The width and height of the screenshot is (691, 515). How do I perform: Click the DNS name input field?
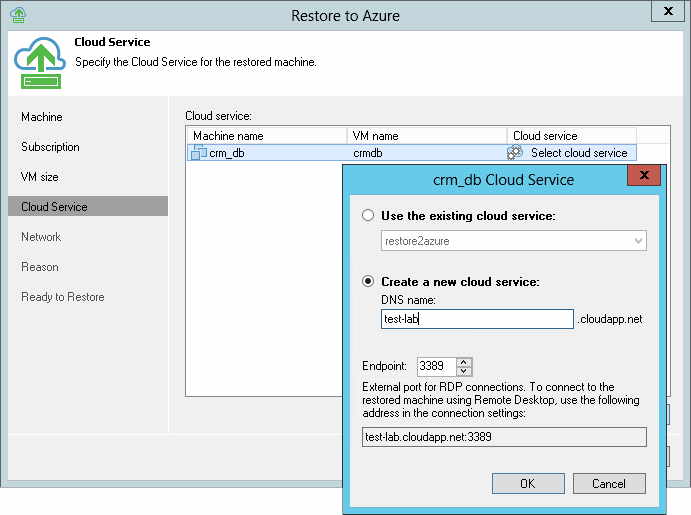(477, 319)
